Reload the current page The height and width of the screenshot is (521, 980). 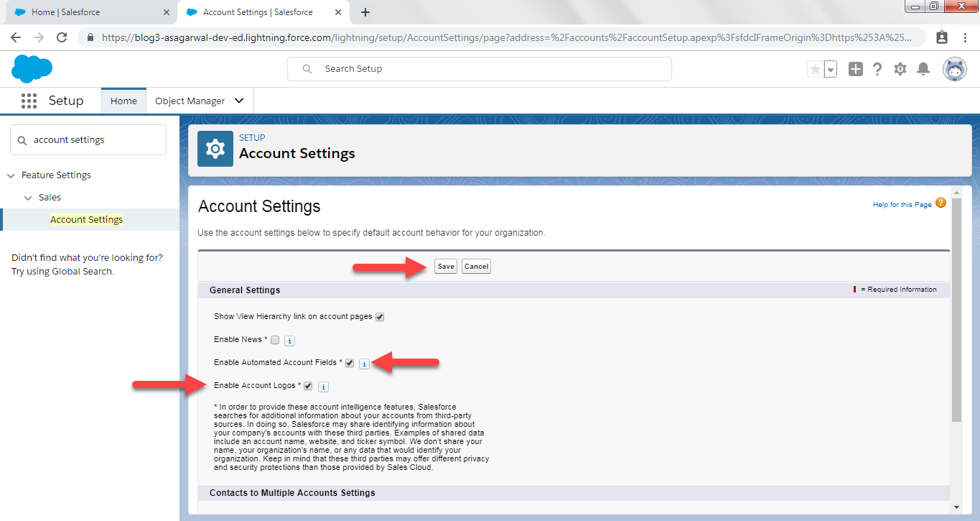62,37
